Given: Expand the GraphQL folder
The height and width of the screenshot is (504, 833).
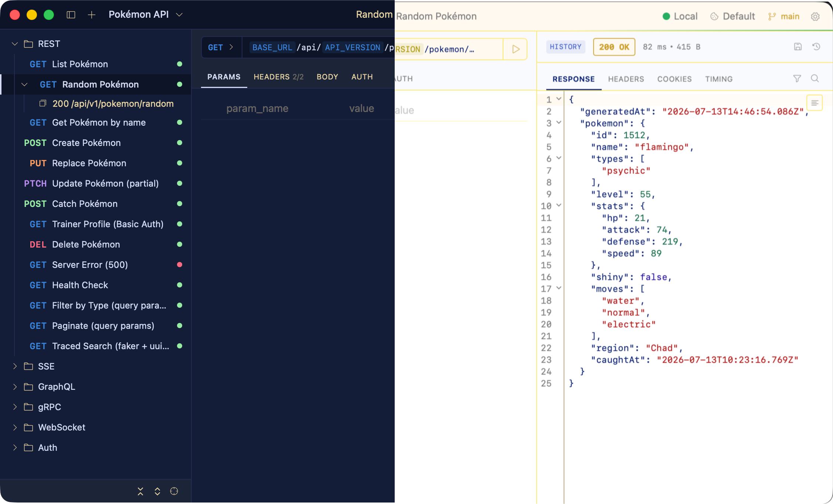Looking at the screenshot, I should [x=15, y=386].
